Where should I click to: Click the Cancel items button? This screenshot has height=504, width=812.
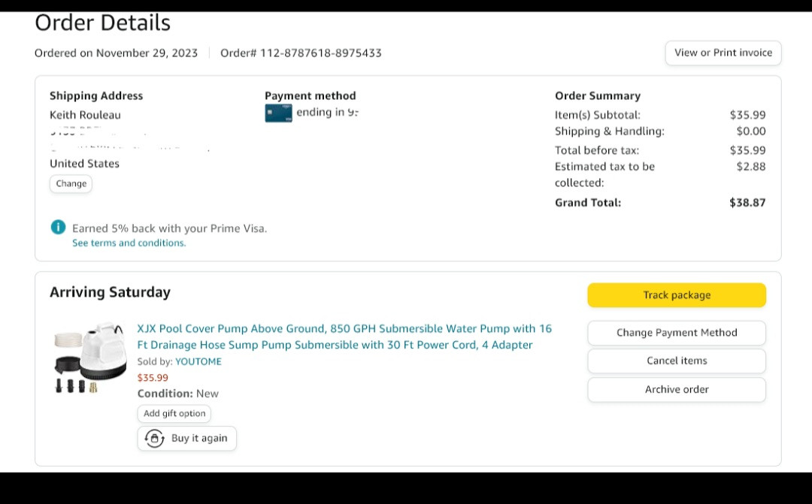tap(676, 361)
